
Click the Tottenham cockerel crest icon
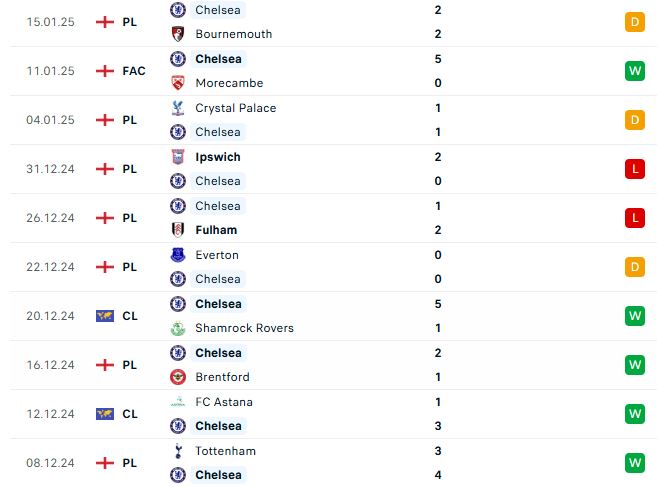pos(178,451)
